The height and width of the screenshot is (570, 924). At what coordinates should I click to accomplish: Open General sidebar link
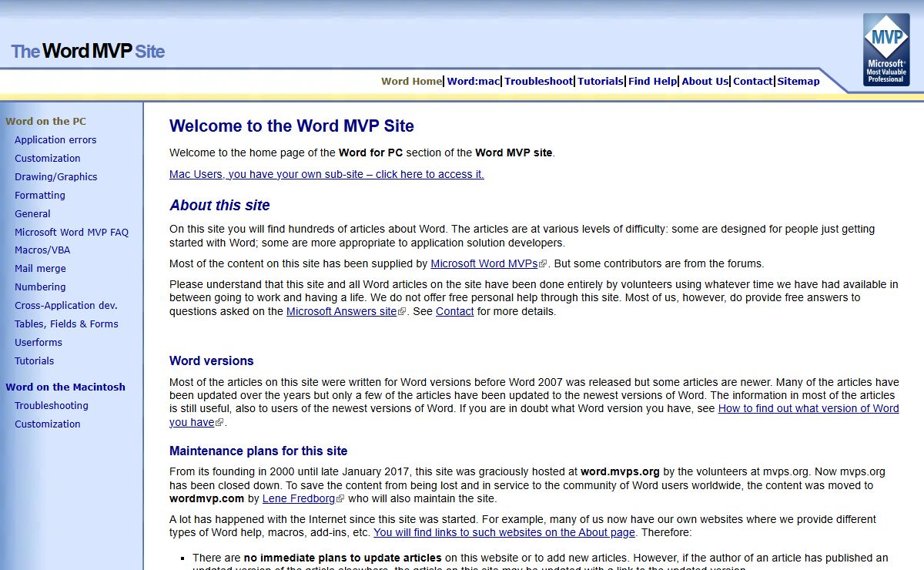point(32,214)
